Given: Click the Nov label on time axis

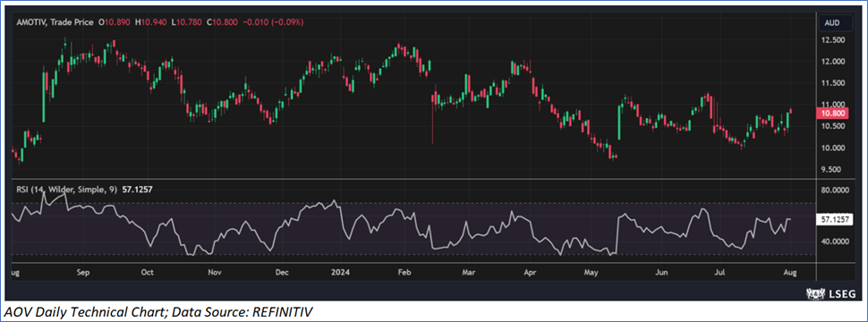Looking at the screenshot, I should [215, 272].
